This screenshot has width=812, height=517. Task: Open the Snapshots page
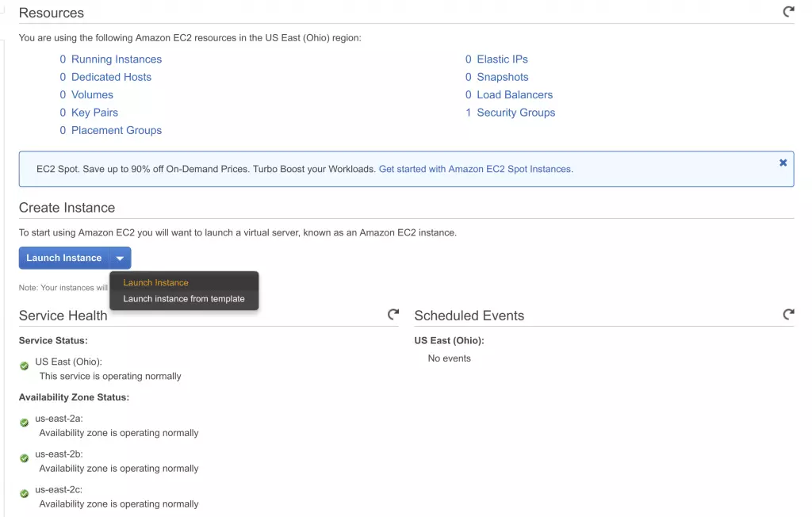tap(500, 77)
